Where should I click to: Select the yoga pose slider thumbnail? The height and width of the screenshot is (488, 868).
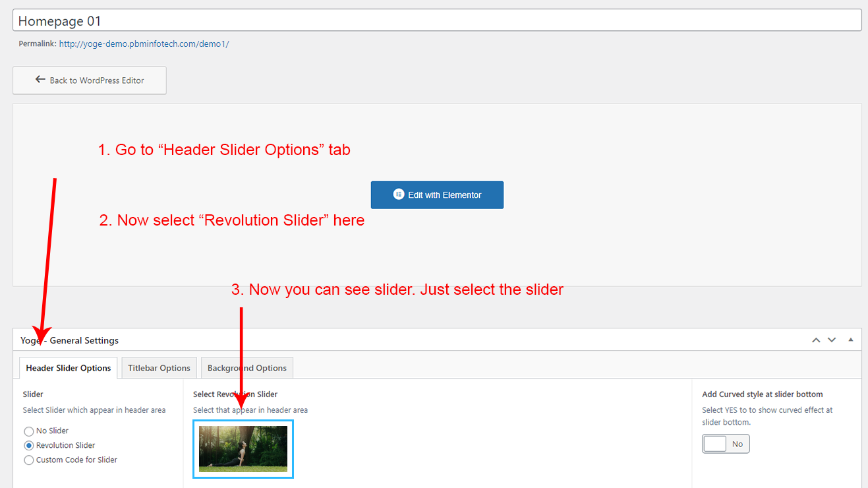pyautogui.click(x=243, y=449)
